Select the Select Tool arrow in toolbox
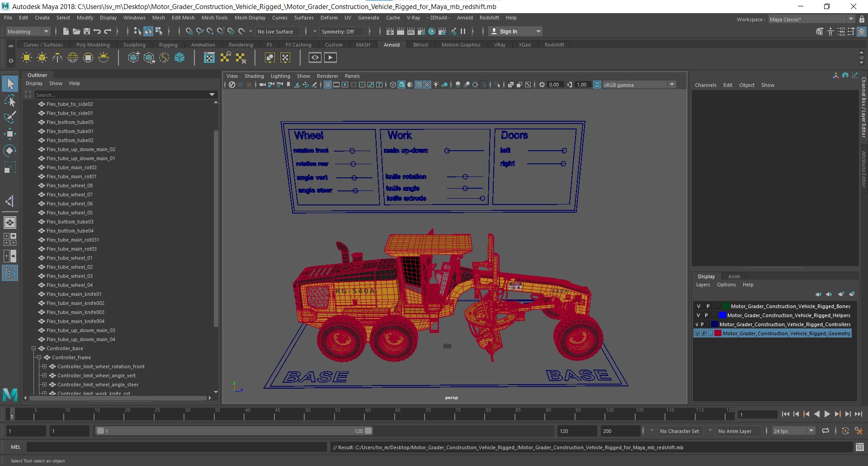The image size is (868, 466). point(10,84)
